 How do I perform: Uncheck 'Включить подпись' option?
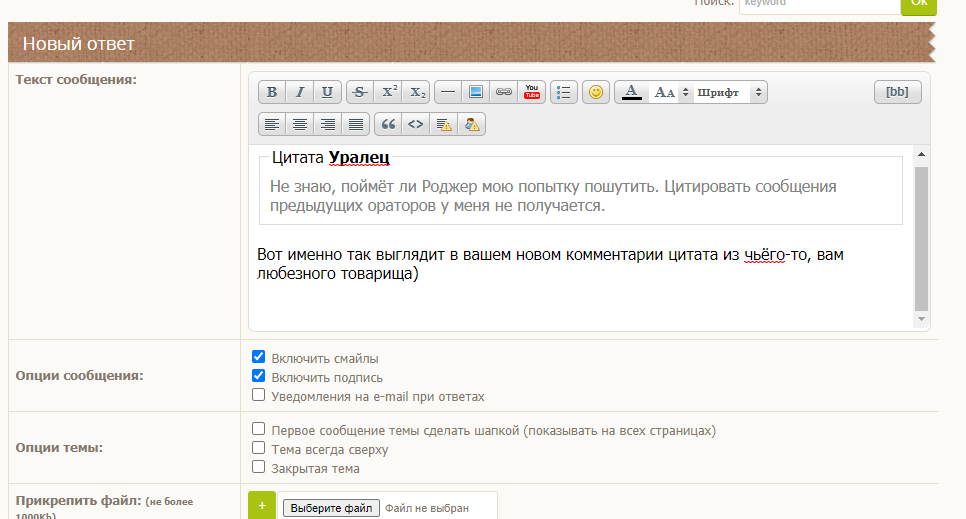pos(259,376)
